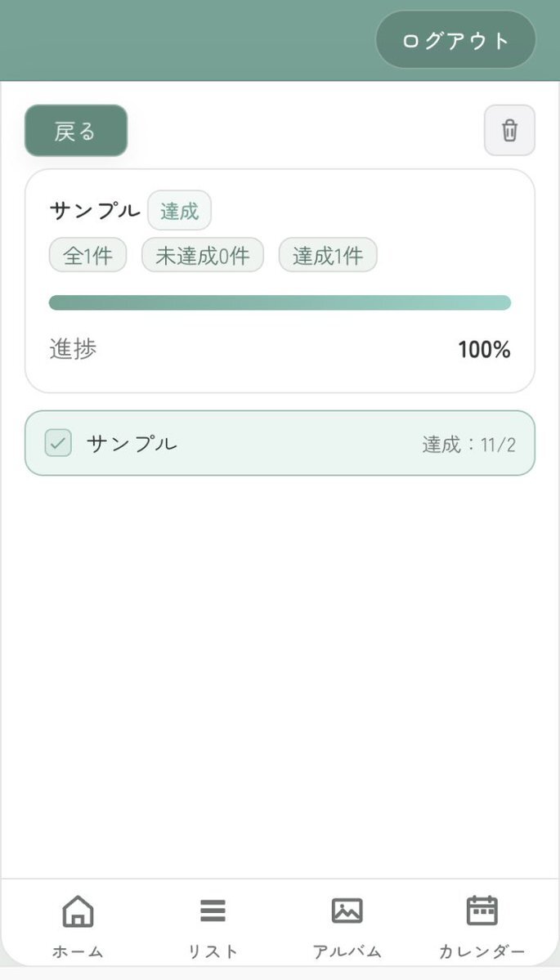Image resolution: width=560 pixels, height=980 pixels.
Task: Open the ホーム tab label
Action: [x=78, y=951]
